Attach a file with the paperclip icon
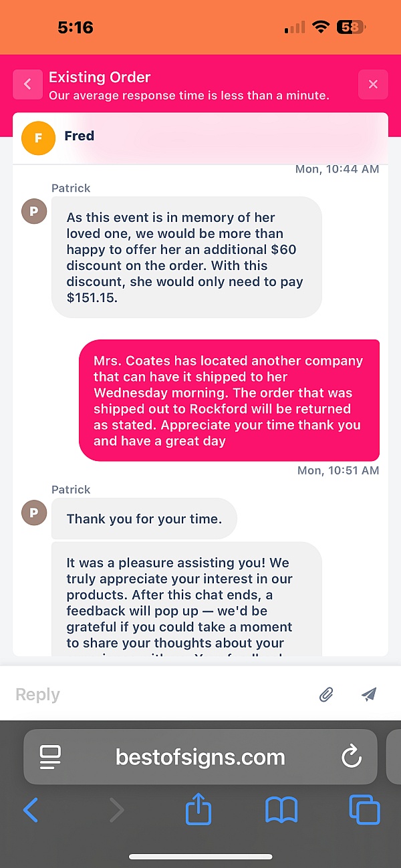 click(325, 695)
